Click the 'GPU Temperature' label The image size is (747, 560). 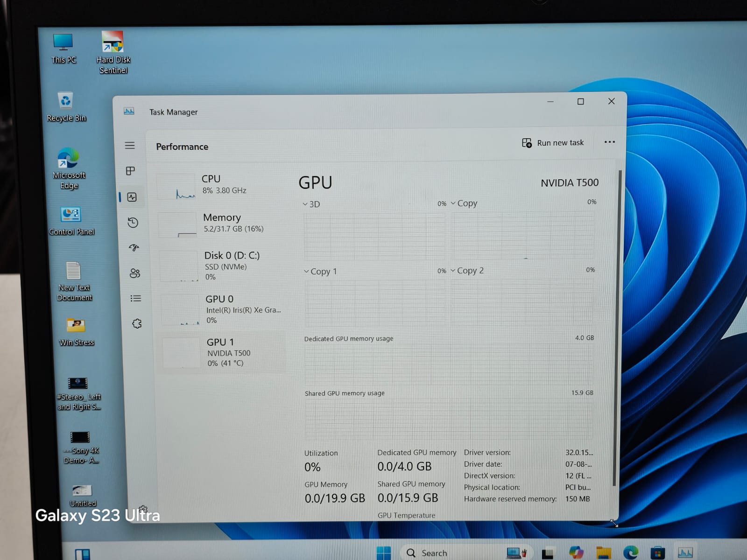pos(406,515)
